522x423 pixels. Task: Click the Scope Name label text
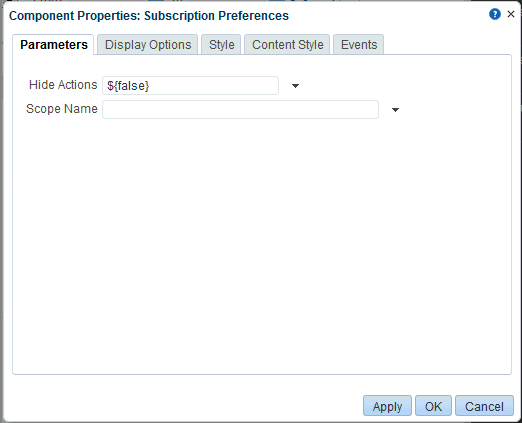pos(62,109)
